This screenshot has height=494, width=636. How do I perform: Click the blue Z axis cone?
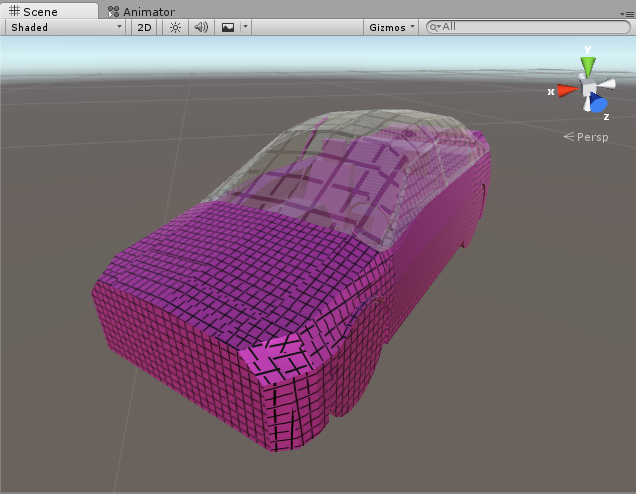(598, 103)
